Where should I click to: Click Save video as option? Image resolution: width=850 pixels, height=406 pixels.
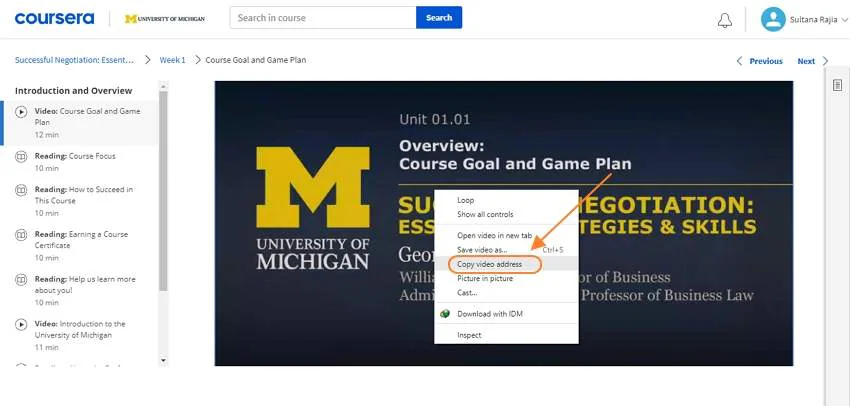[x=482, y=249]
